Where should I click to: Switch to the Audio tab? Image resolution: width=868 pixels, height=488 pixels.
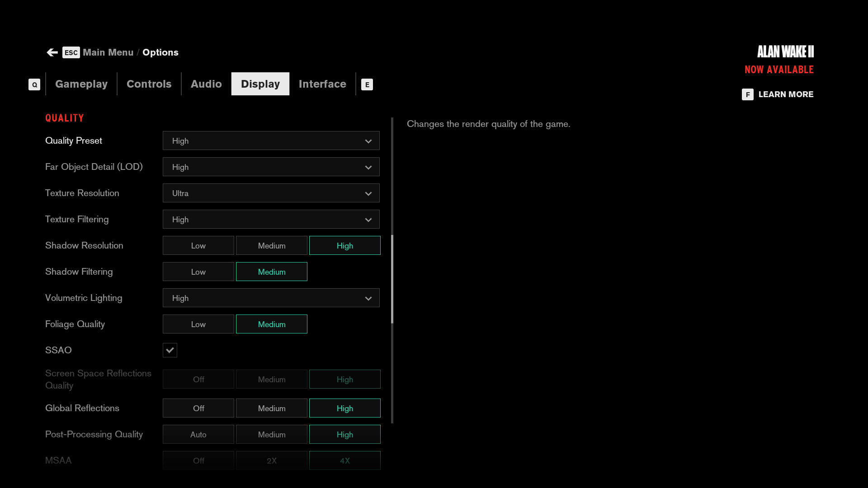(206, 84)
